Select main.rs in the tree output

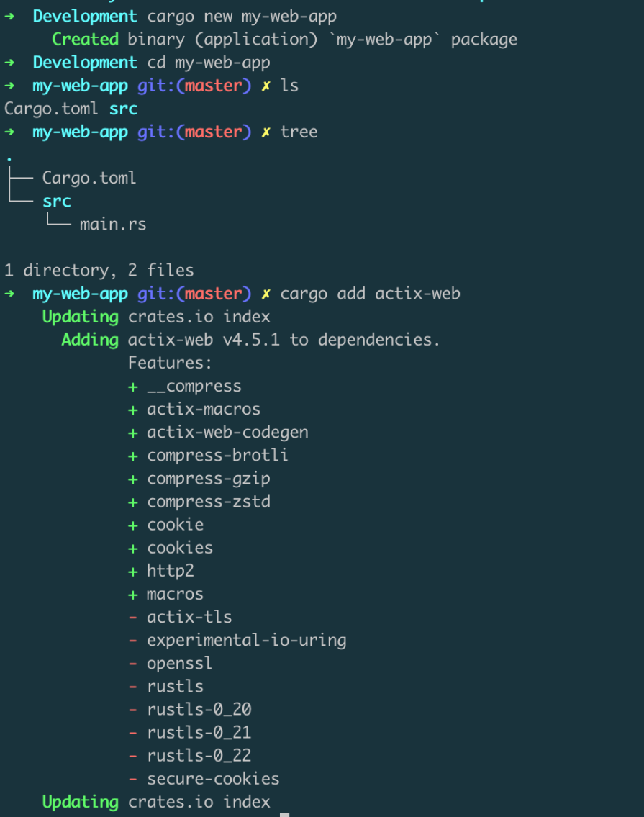113,225
